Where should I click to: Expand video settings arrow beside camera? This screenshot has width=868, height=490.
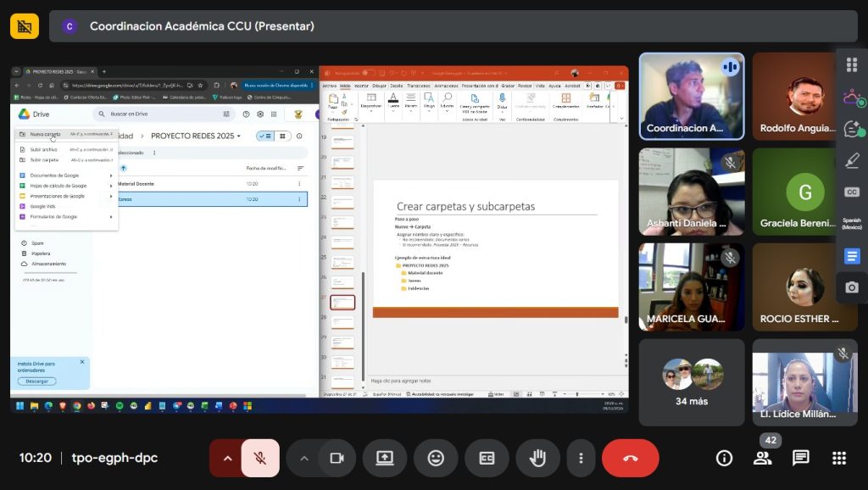(x=303, y=458)
